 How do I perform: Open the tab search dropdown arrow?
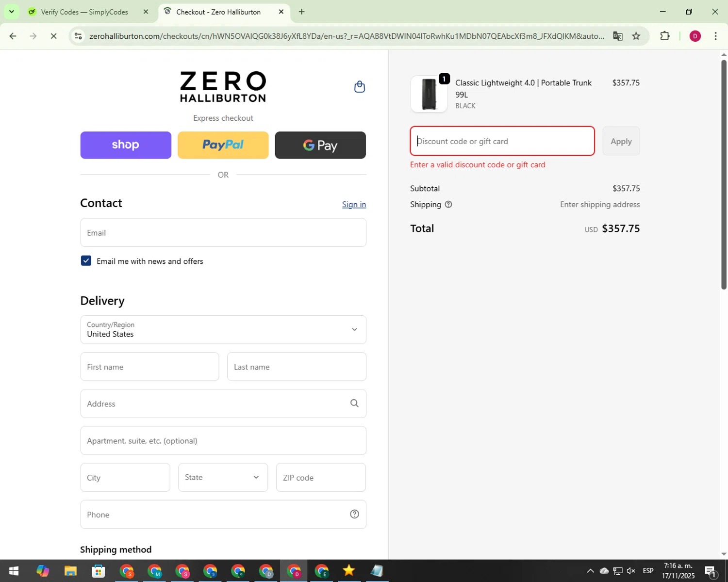[11, 12]
